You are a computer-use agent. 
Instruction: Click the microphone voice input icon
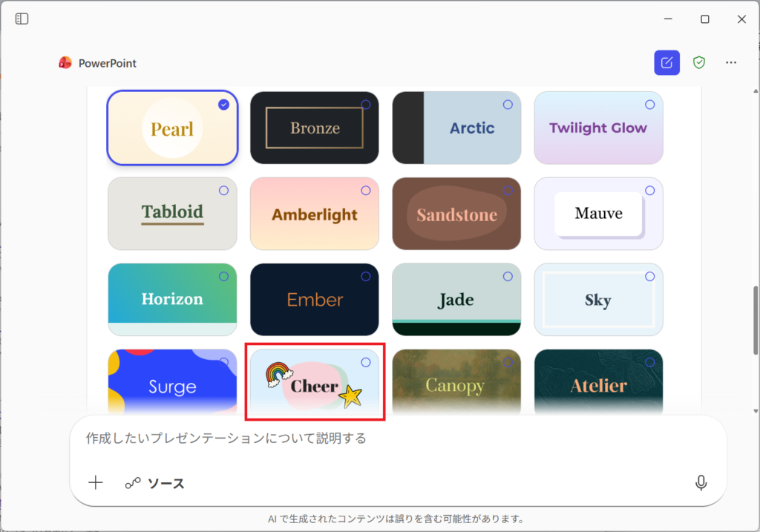coord(701,483)
